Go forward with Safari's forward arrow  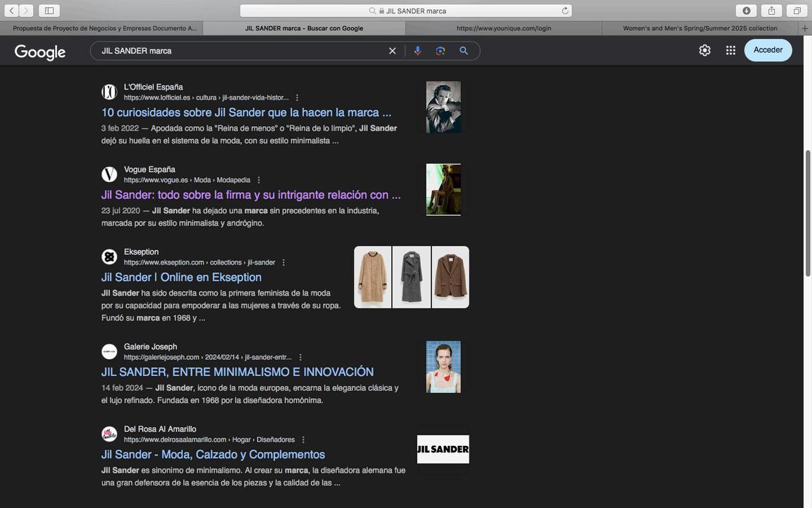point(26,11)
